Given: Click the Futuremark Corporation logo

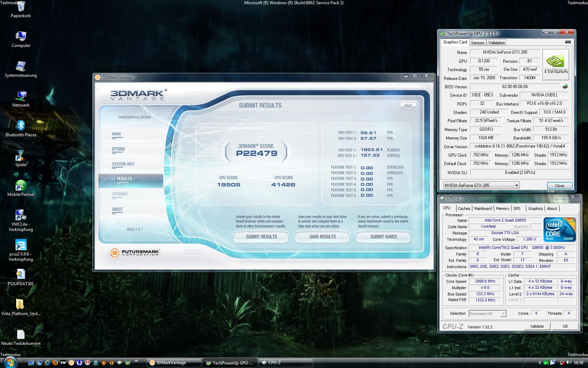Looking at the screenshot, I should coord(135,253).
